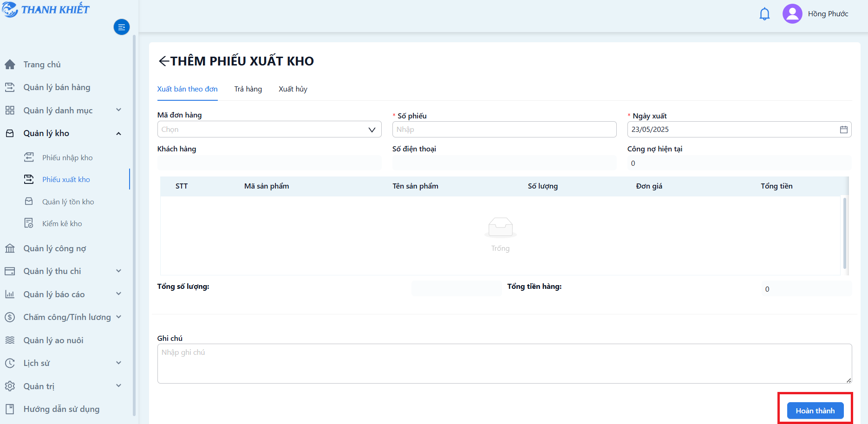Click dropdown arrow of Mã đơn hàng
The height and width of the screenshot is (424, 868).
(x=372, y=130)
